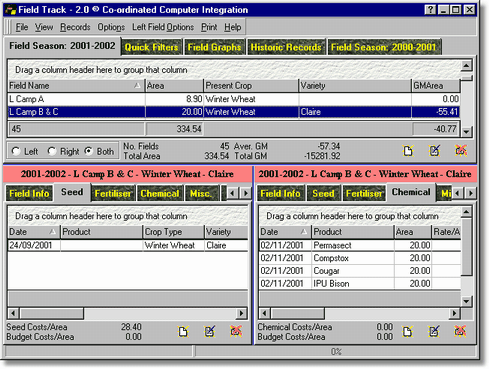
Task: Select the Cougar chemical row
Action: (360, 271)
